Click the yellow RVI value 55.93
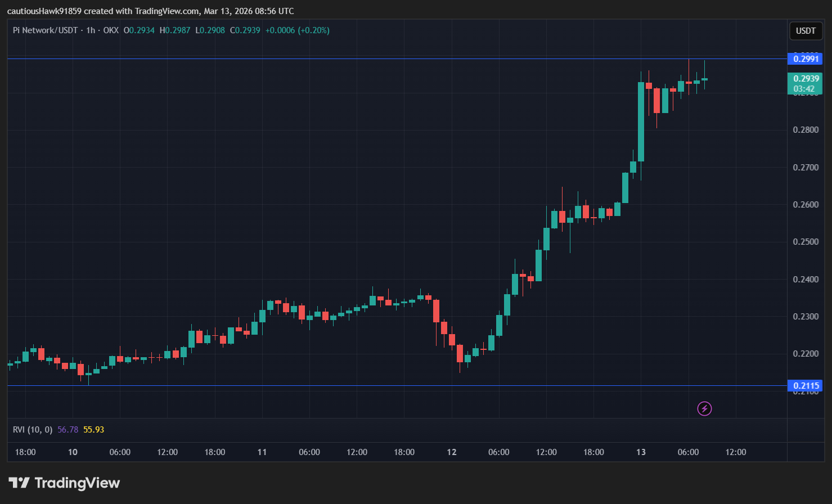The height and width of the screenshot is (504, 832). point(93,430)
